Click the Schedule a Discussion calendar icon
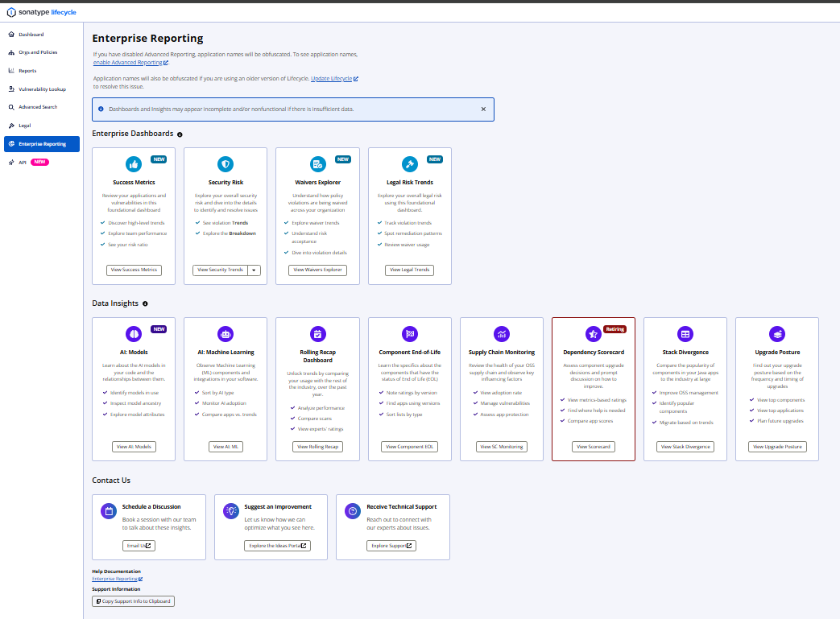The width and height of the screenshot is (840, 619). [109, 511]
